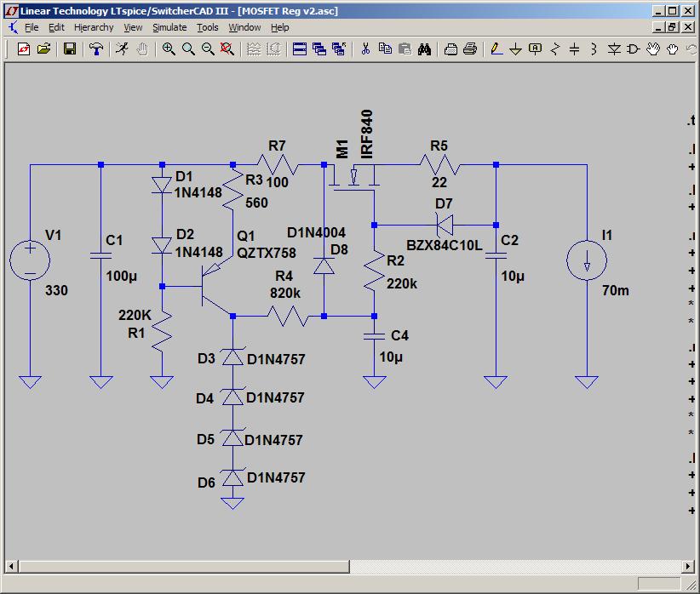Click the 22 value of R5
The height and width of the screenshot is (594, 700).
pyautogui.click(x=439, y=182)
